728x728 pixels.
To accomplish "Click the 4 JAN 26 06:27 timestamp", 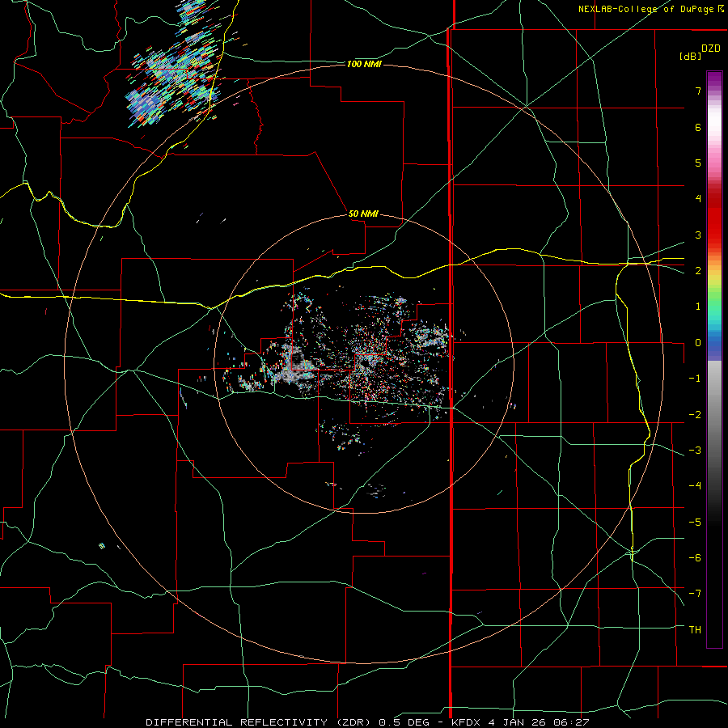I will (x=539, y=722).
